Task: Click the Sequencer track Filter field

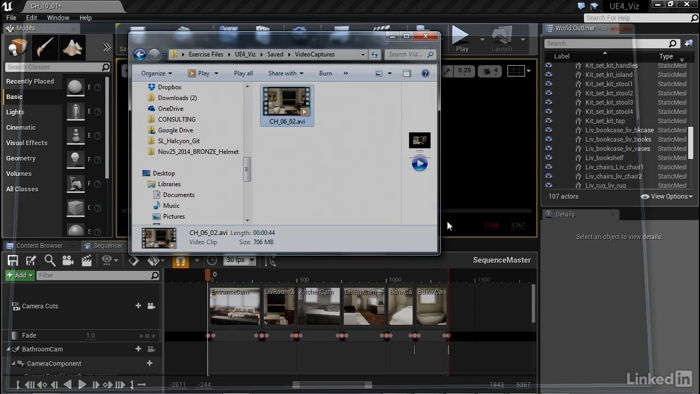Action: click(98, 276)
